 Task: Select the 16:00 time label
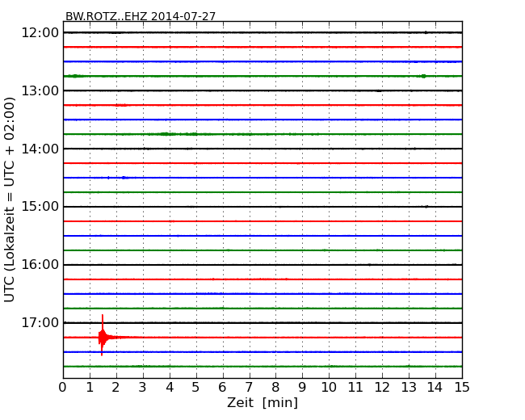40,265
